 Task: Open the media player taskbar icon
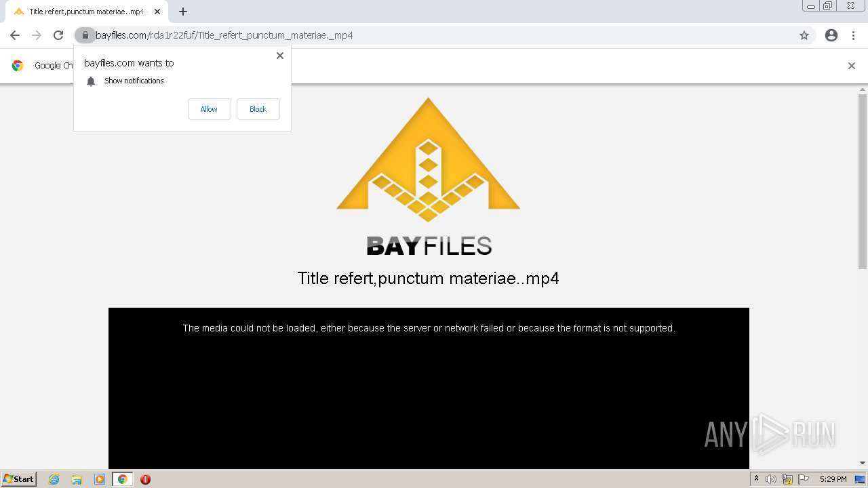[x=100, y=479]
